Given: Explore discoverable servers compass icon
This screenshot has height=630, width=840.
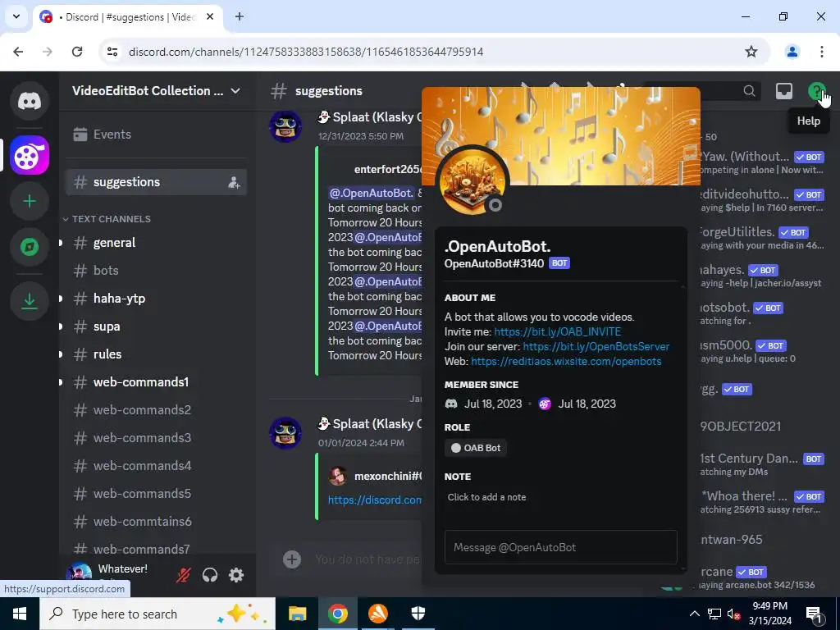Looking at the screenshot, I should coord(30,247).
